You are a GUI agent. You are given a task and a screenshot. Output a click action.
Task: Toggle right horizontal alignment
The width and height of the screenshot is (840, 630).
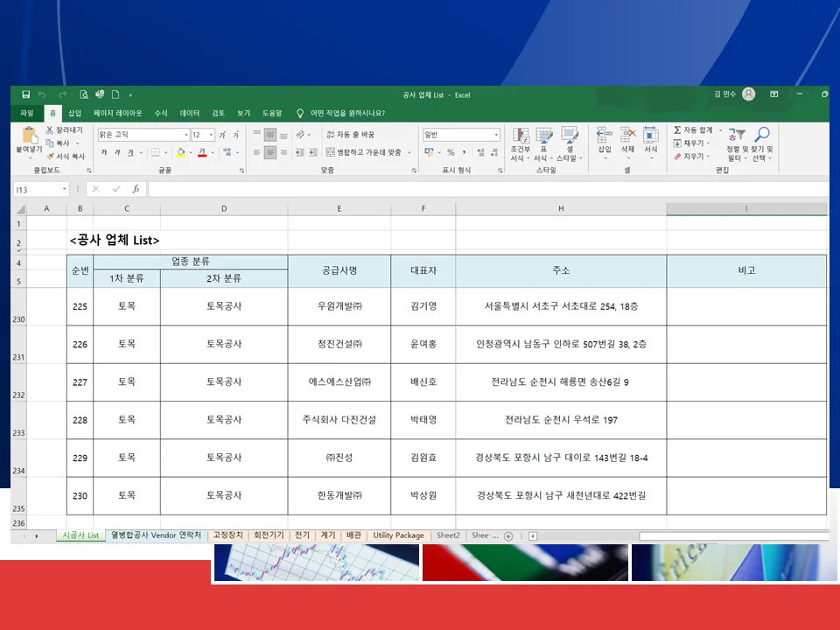point(283,152)
